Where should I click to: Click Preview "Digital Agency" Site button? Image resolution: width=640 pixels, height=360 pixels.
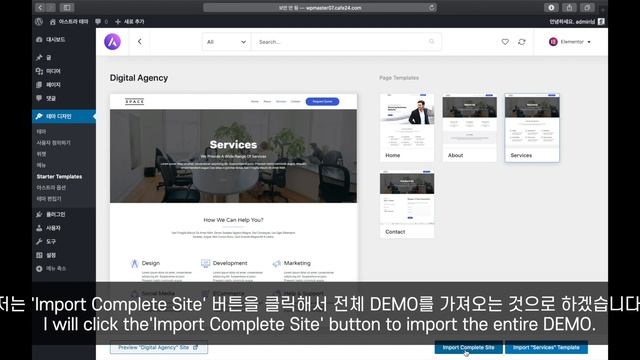pyautogui.click(x=158, y=347)
